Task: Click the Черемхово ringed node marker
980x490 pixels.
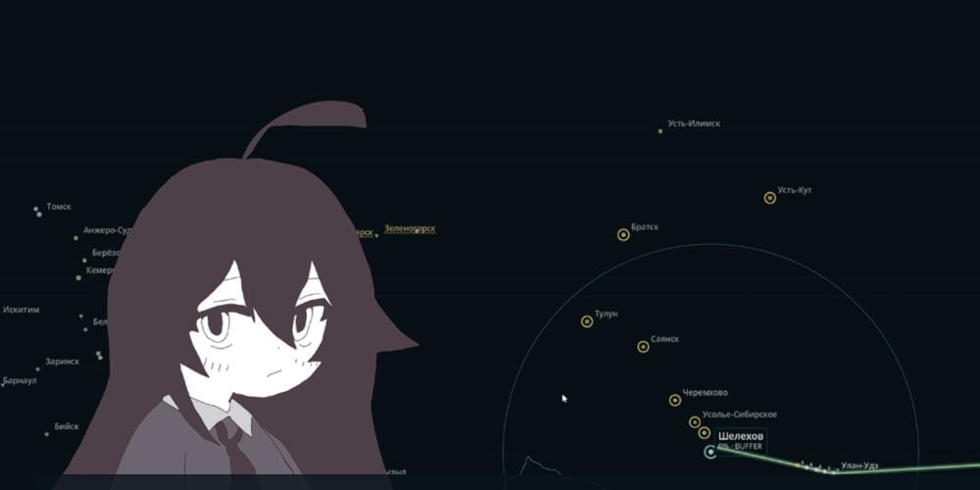Action: click(675, 400)
